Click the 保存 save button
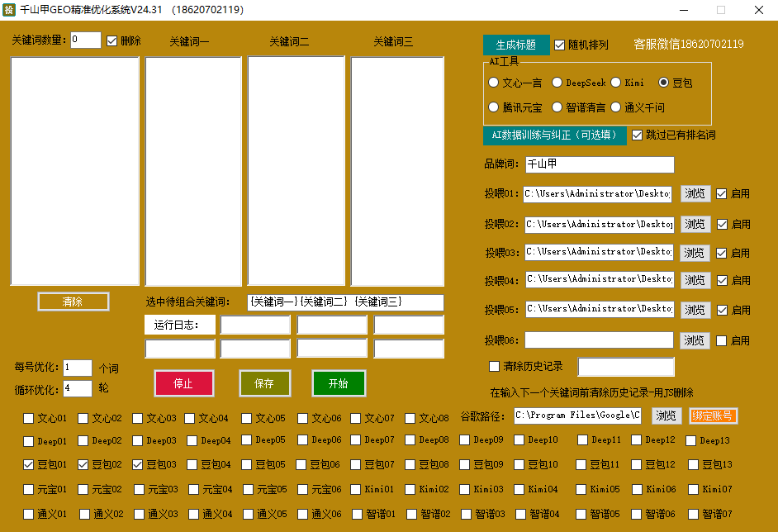The image size is (778, 532). 264,383
